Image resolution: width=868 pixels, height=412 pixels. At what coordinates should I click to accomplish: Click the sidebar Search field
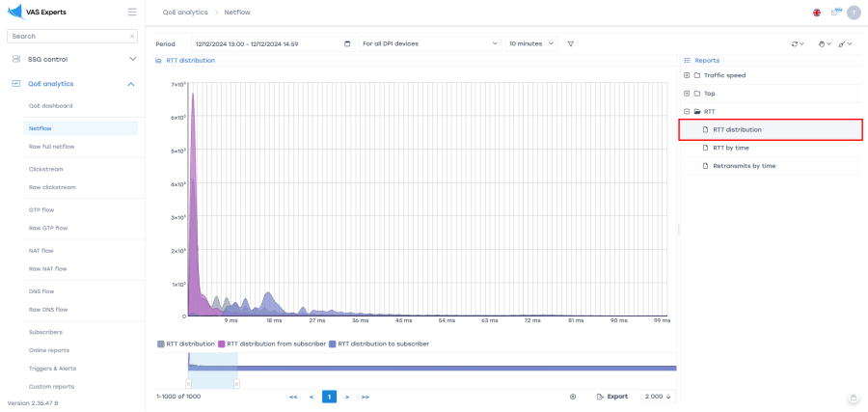pos(68,36)
